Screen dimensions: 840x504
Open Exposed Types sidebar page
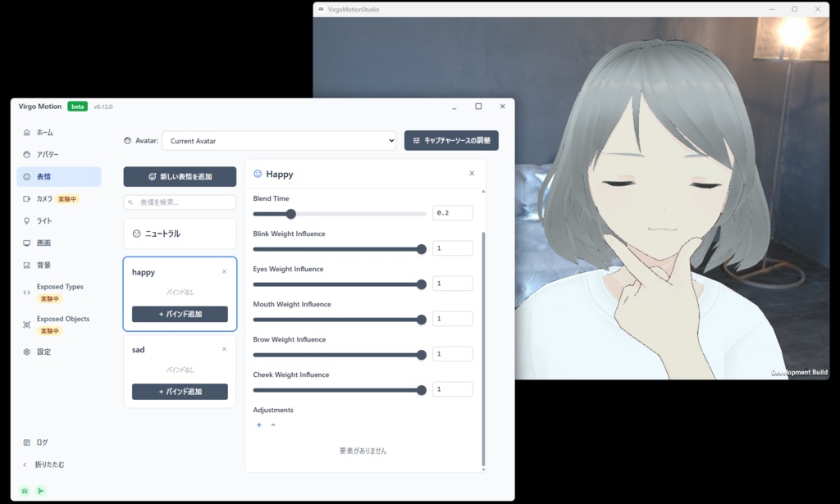(x=59, y=292)
